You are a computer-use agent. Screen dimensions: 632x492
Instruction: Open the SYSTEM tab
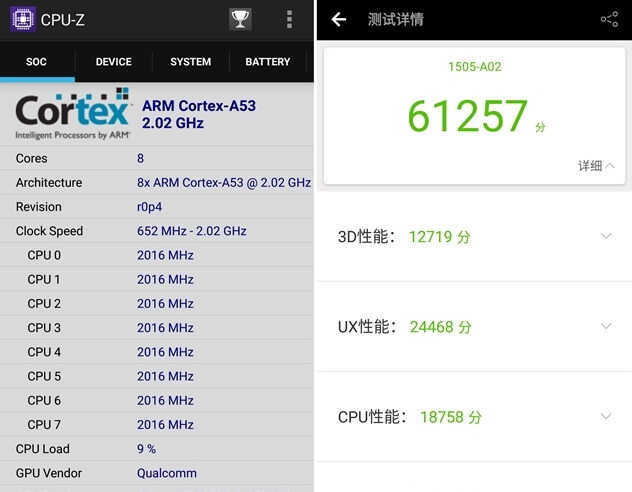coord(190,62)
